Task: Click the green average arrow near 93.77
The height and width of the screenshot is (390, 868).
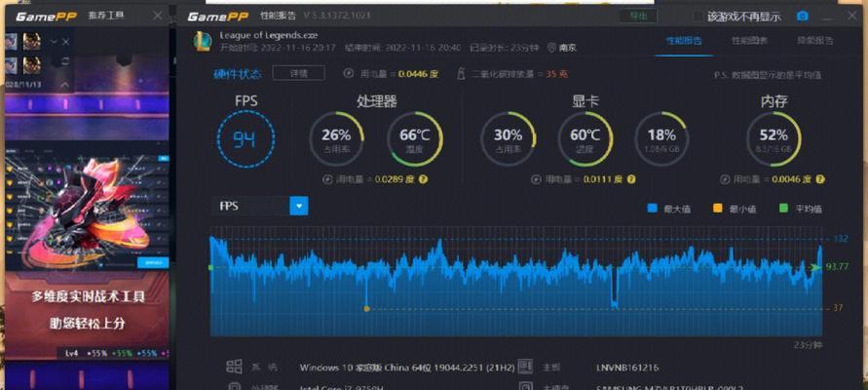Action: pyautogui.click(x=815, y=267)
